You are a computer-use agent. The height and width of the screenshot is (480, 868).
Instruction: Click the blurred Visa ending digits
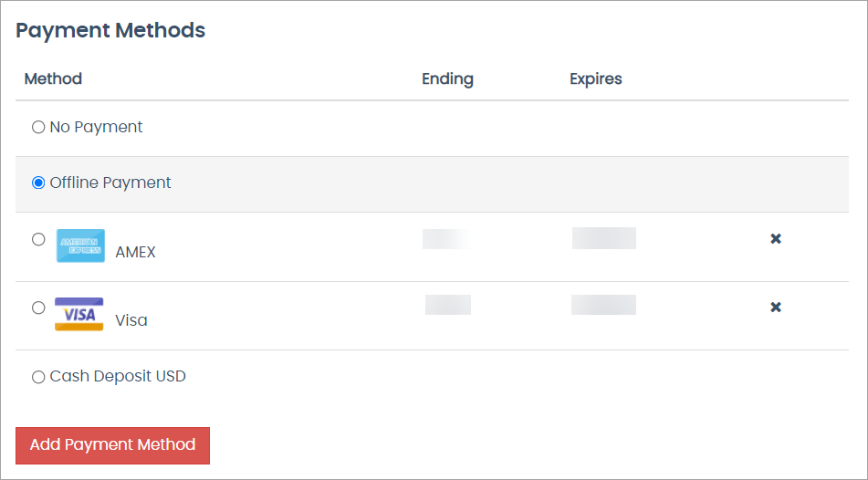click(x=448, y=305)
